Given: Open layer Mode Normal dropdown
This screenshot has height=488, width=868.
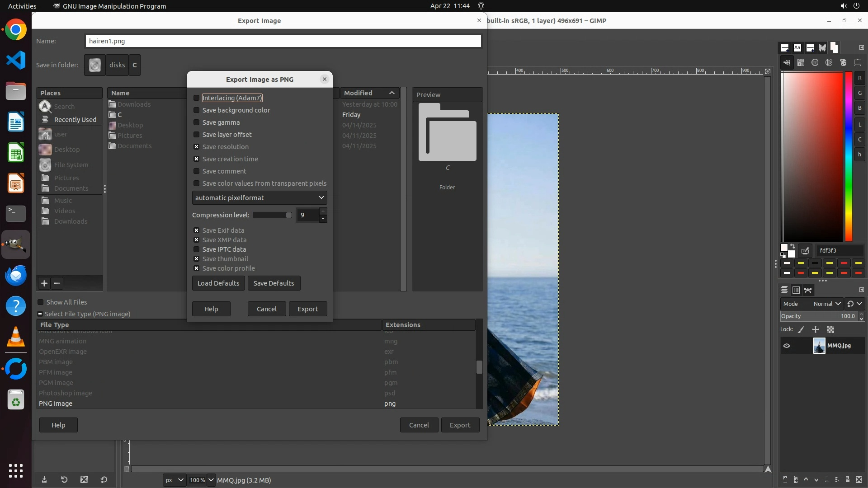Looking at the screenshot, I should (826, 304).
